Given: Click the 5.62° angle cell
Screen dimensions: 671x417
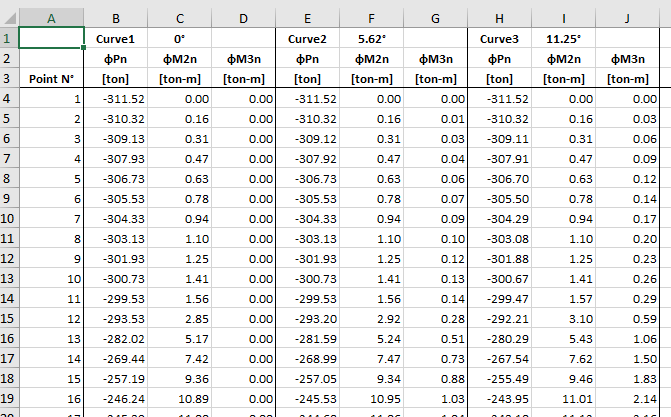Looking at the screenshot, I should [371, 38].
